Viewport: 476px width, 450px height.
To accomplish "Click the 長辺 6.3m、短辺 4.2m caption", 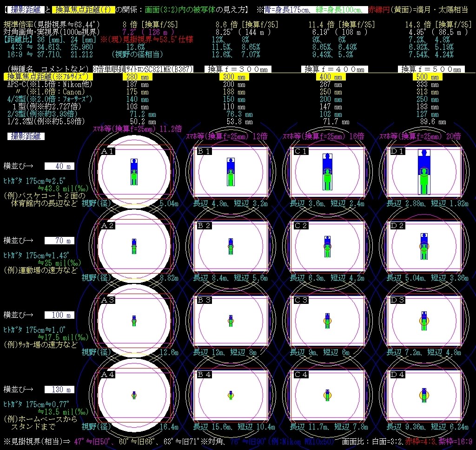I will click(x=327, y=278).
